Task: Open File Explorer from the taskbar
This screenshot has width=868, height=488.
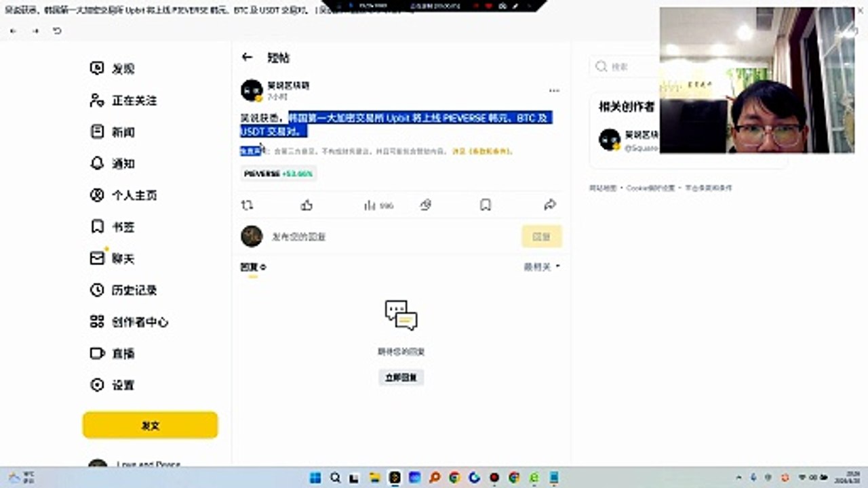Action: [376, 478]
